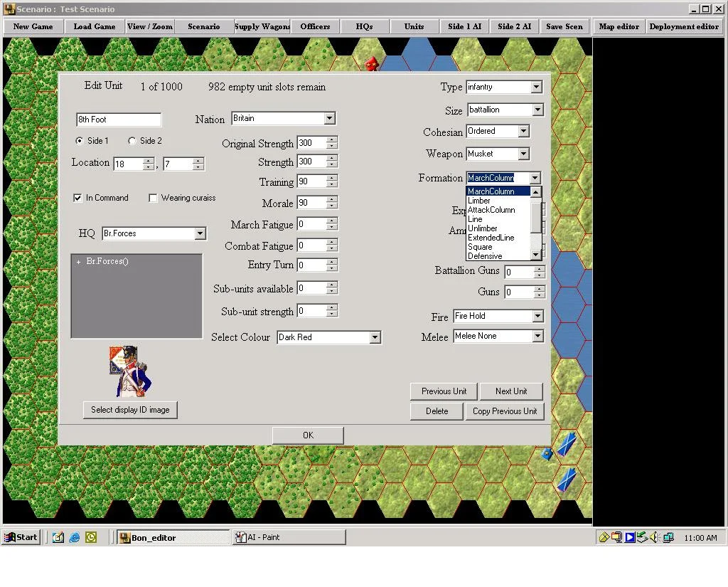Open the Windows Start menu
The width and height of the screenshot is (728, 587).
[x=21, y=537]
